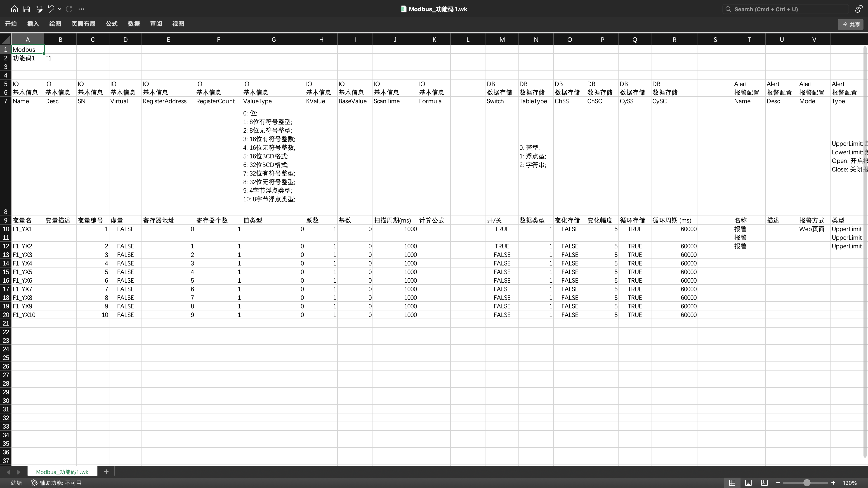Switch to Page Break Preview view
The width and height of the screenshot is (868, 488).
764,483
